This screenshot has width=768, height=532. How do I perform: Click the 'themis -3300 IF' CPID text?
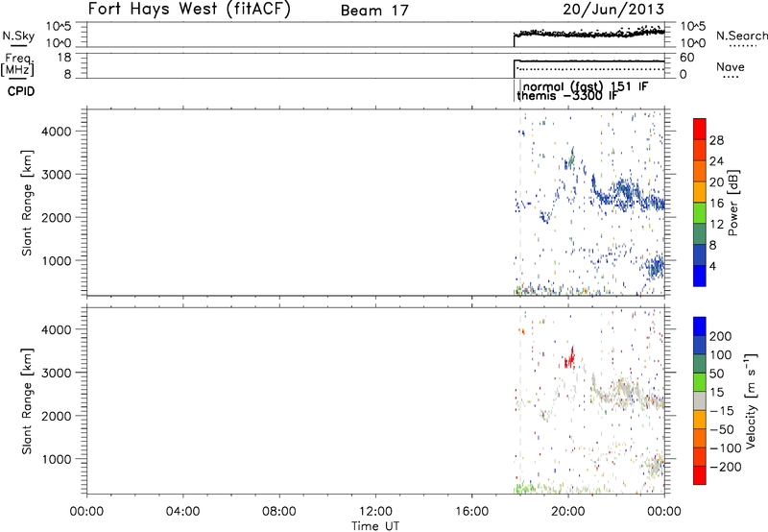[567, 95]
